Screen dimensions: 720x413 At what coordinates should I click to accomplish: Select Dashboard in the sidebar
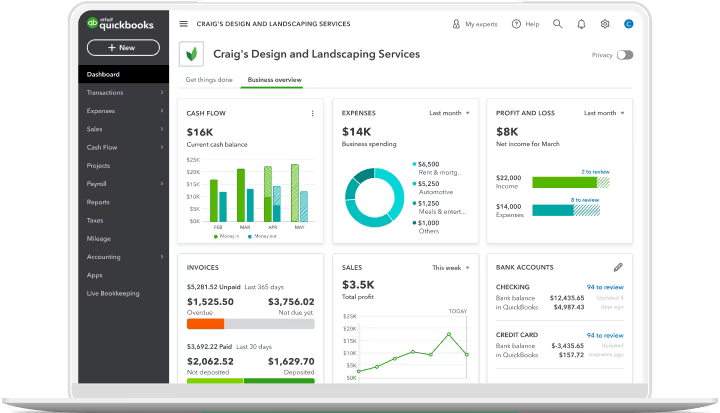pos(124,74)
